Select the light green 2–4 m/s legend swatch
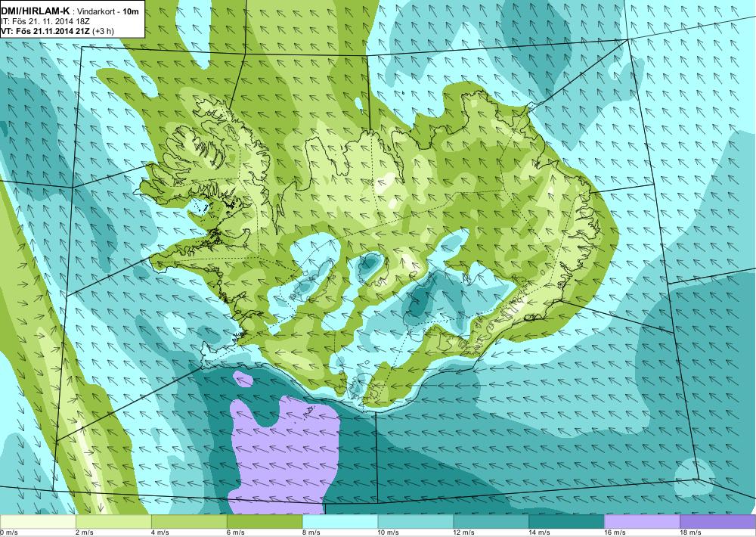The height and width of the screenshot is (537, 756). [x=113, y=522]
